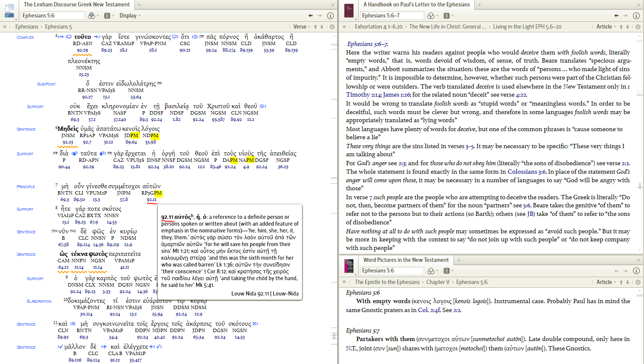Image resolution: width=644 pixels, height=364 pixels.
Task: Expand table of contents in Handbook panel
Action: (x=345, y=26)
